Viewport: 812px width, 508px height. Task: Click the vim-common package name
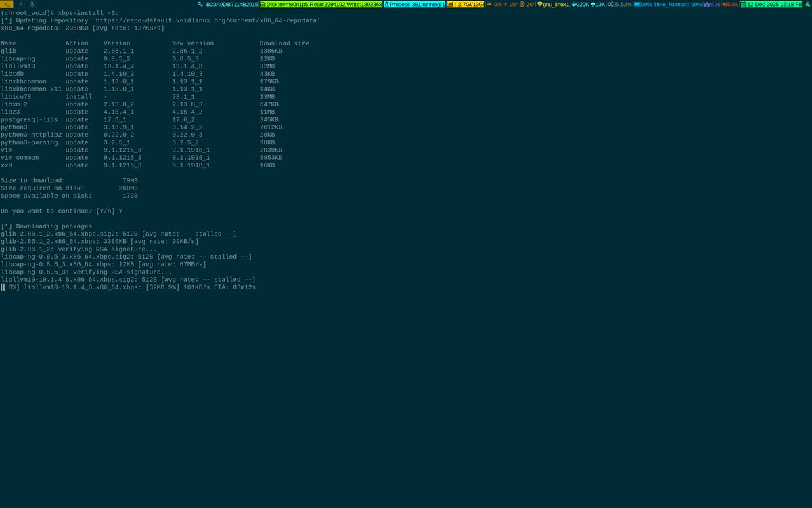point(20,158)
